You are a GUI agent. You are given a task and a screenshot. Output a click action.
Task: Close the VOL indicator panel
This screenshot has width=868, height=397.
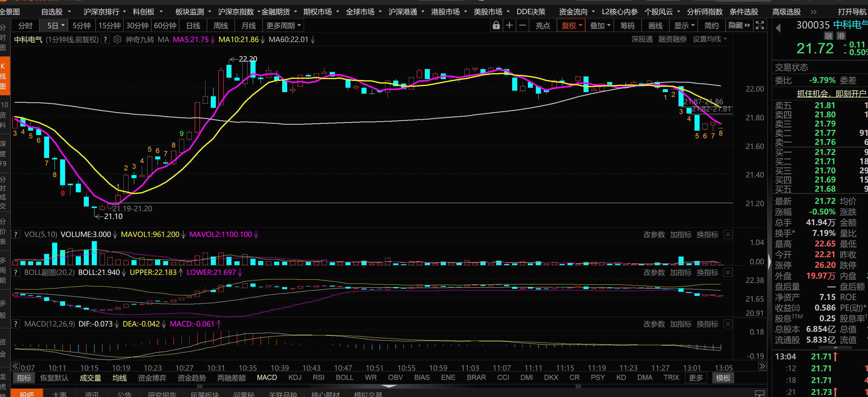click(x=728, y=235)
